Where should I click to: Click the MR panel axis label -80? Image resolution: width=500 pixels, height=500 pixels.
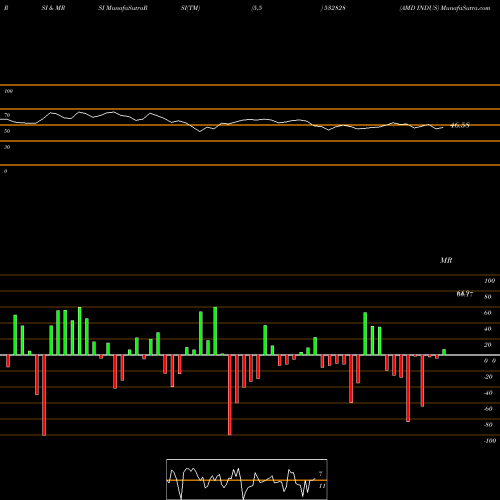click(488, 425)
